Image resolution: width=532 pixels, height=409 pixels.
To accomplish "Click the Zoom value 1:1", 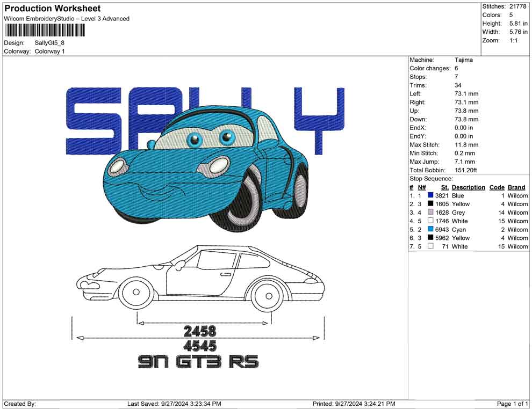I will coord(513,41).
